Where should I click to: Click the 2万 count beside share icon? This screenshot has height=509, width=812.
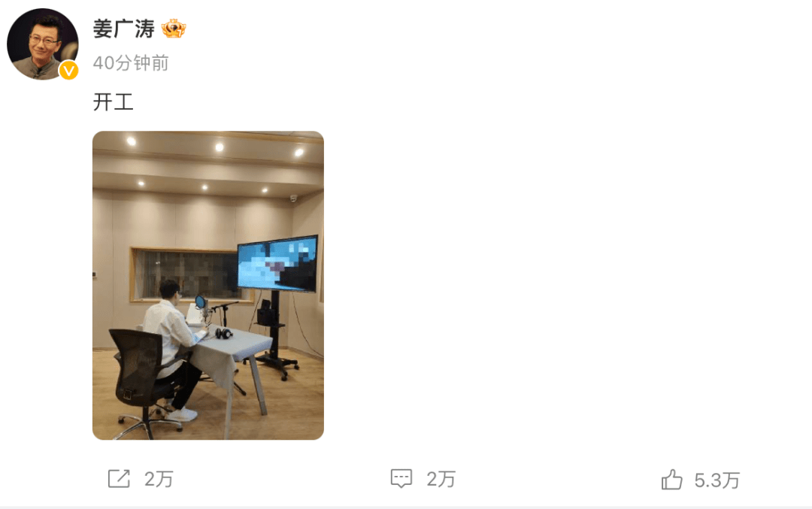pyautogui.click(x=159, y=480)
